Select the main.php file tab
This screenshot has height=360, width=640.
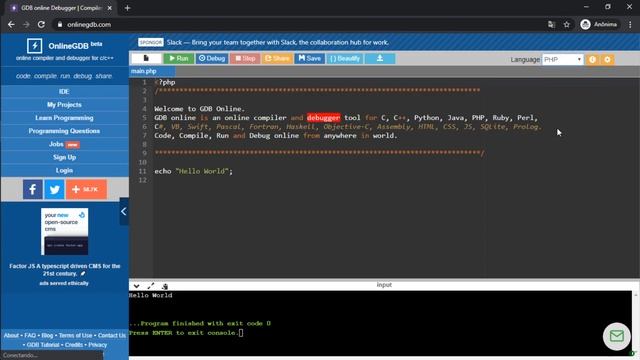[152, 71]
